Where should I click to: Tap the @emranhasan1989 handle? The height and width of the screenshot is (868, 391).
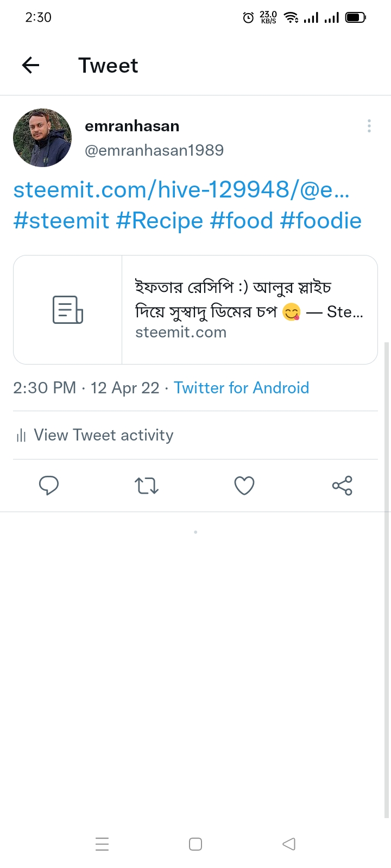154,150
